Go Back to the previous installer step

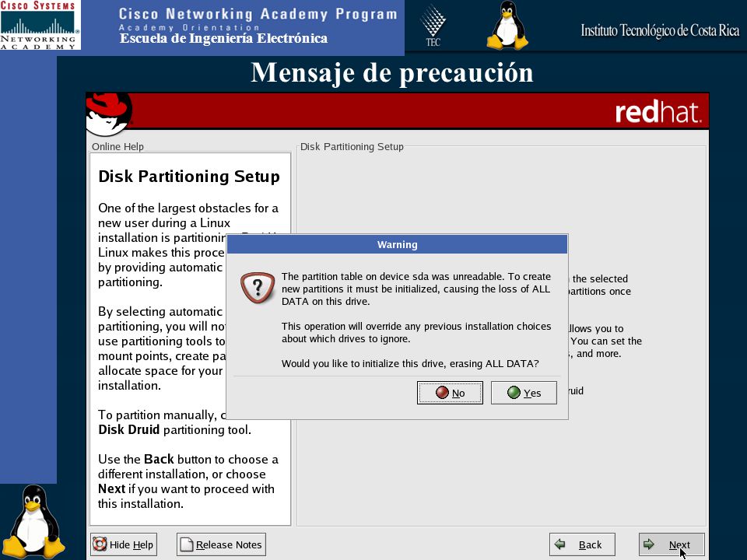click(x=582, y=544)
